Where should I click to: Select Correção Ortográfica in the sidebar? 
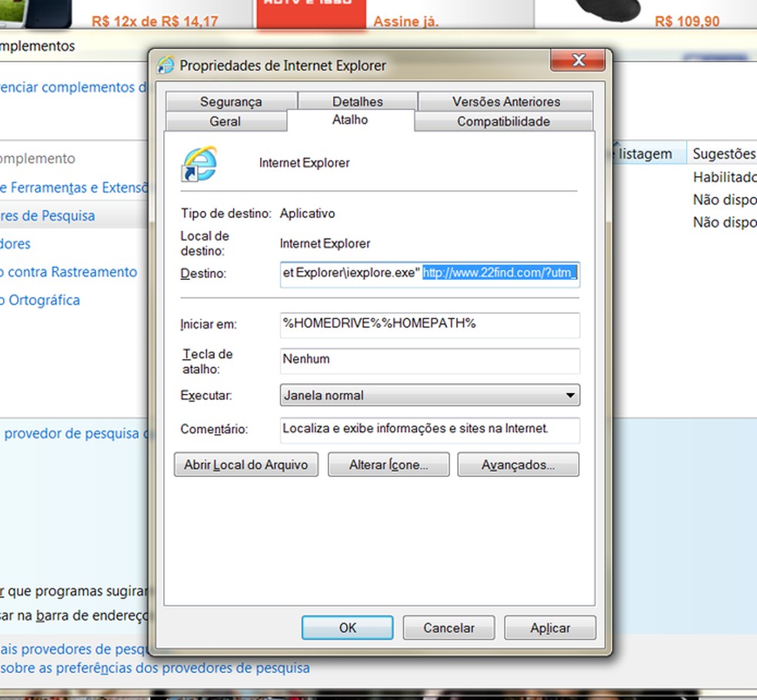coord(40,300)
